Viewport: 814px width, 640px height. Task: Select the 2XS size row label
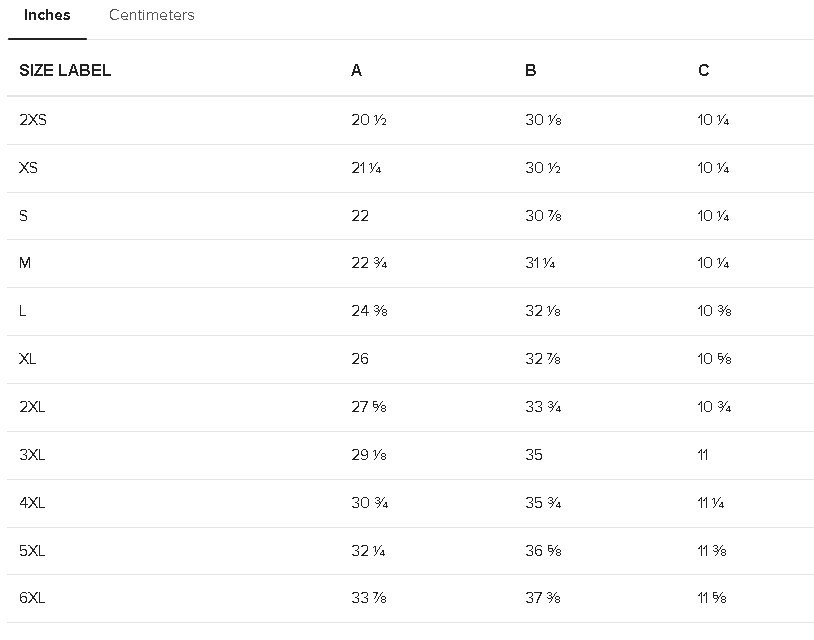pos(33,120)
